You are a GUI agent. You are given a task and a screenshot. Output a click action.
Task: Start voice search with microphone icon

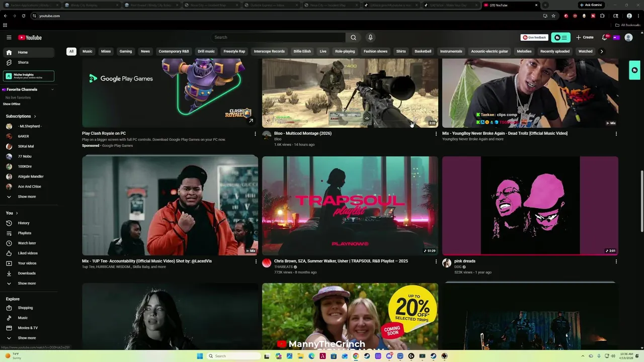pos(370,37)
